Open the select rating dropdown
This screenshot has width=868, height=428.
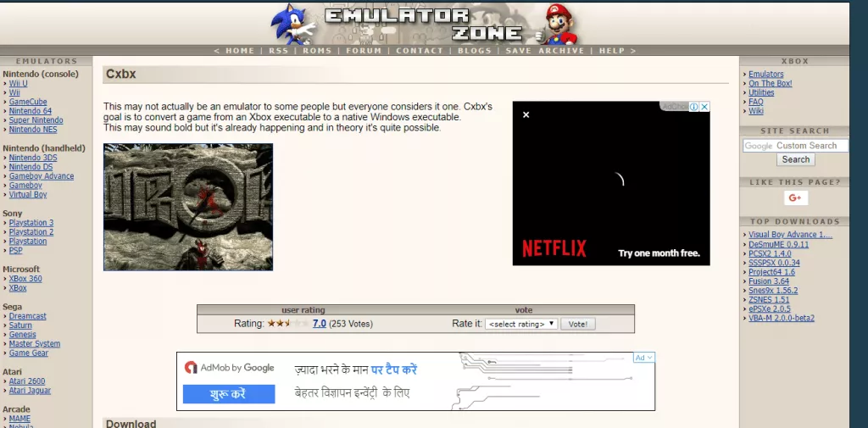(521, 324)
